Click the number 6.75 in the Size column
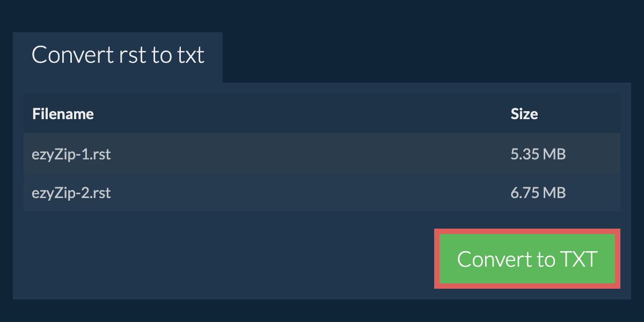This screenshot has width=644, height=322. (524, 193)
